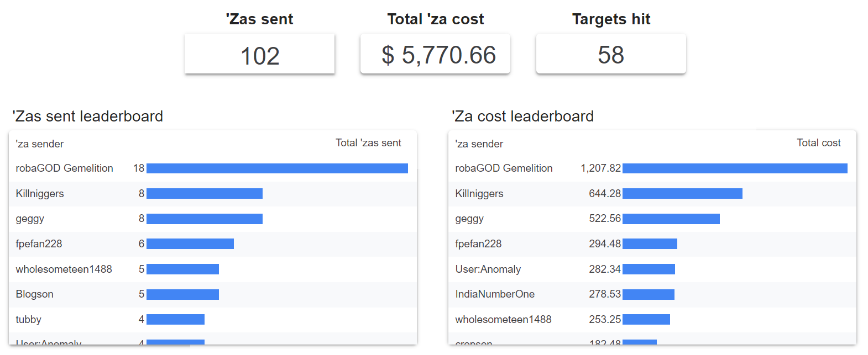Click geggy's 522.56 cost value
868x355 pixels.
click(x=604, y=219)
